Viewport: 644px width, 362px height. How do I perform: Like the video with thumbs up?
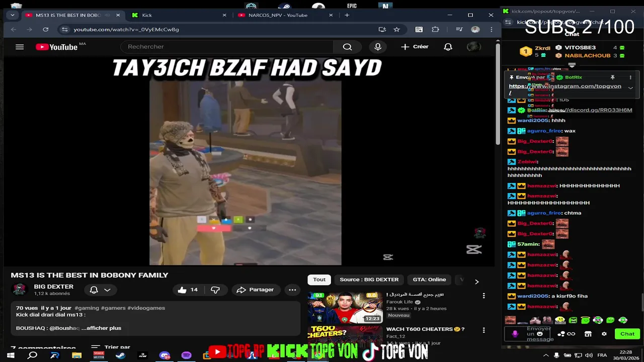click(188, 290)
